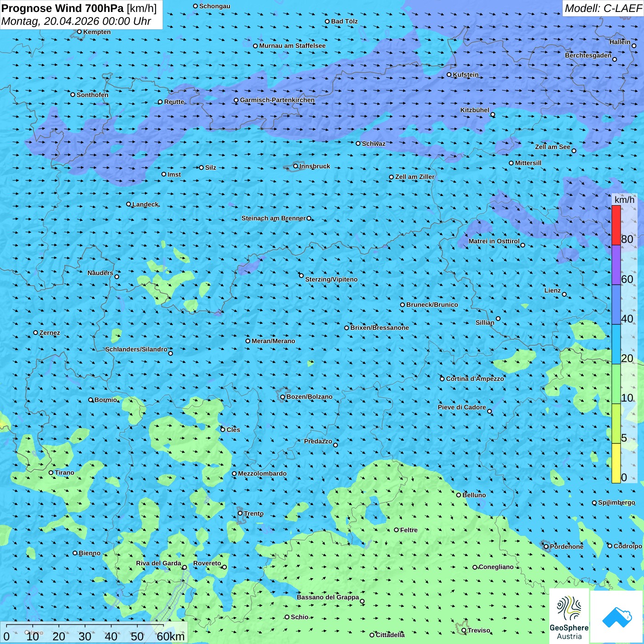644x644 pixels.
Task: Click the 'Sonthofen' label
Action: pyautogui.click(x=92, y=95)
